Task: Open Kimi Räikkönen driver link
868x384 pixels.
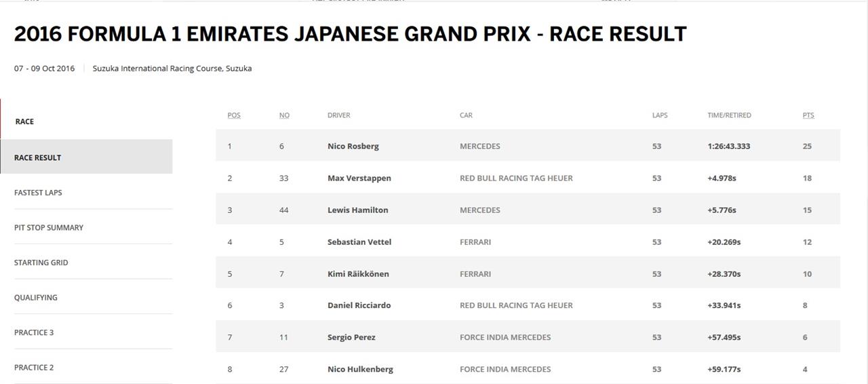Action: (x=358, y=273)
